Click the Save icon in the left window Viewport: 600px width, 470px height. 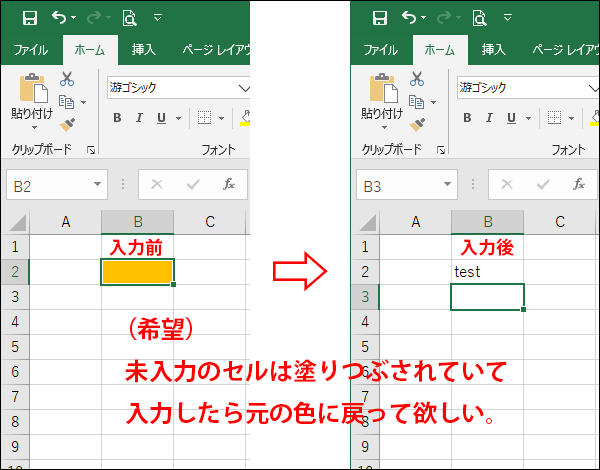pyautogui.click(x=29, y=17)
